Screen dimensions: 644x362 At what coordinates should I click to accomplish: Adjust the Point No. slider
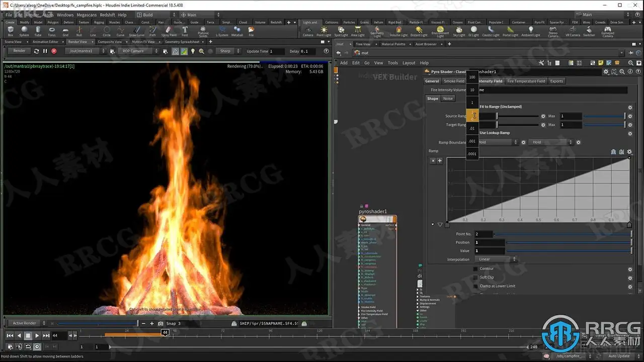[x=563, y=234]
